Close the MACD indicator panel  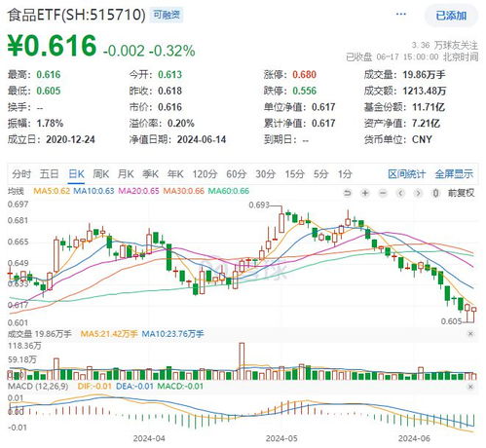click(x=470, y=387)
